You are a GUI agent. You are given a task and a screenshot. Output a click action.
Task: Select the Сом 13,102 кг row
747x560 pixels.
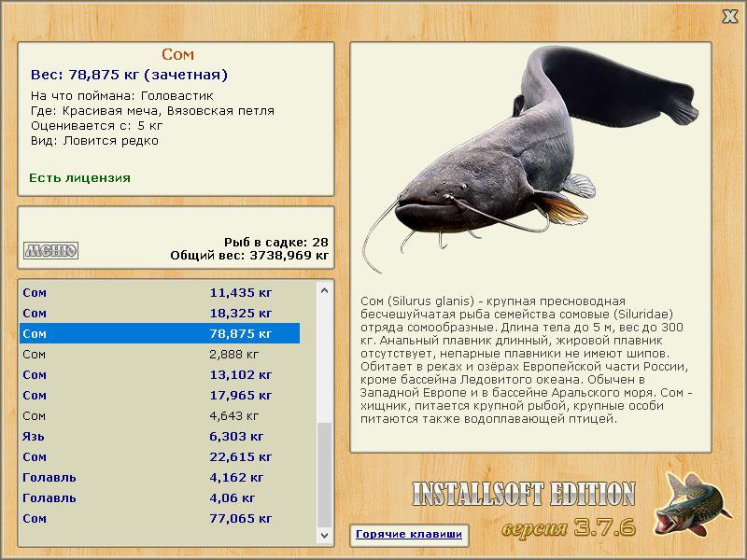tap(160, 374)
